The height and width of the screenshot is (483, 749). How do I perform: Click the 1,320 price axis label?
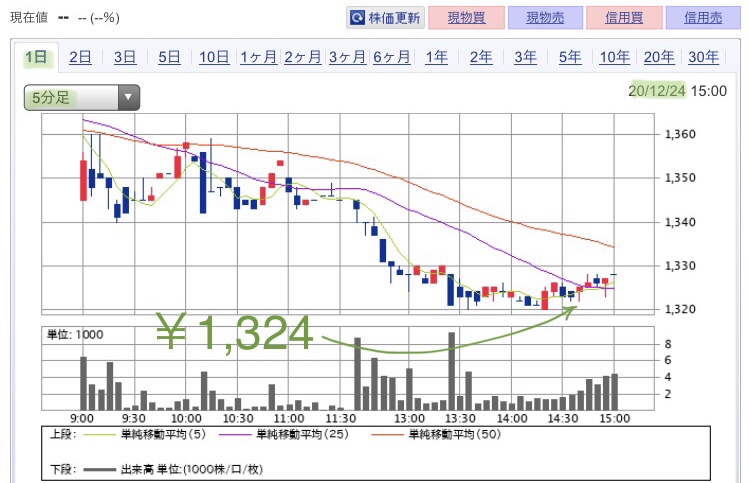680,309
